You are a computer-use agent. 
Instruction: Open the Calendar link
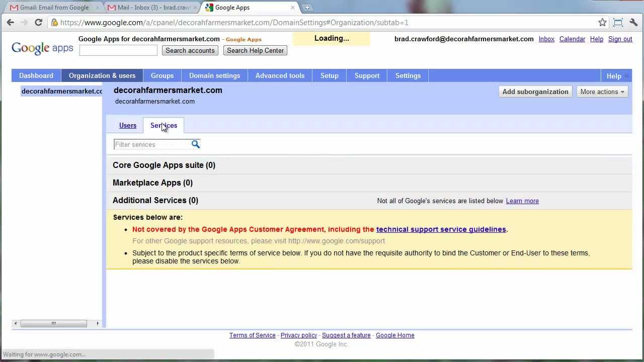click(572, 39)
